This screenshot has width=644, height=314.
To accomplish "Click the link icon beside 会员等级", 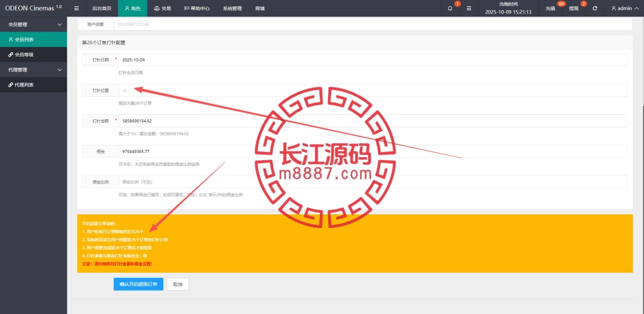I will pyautogui.click(x=11, y=54).
